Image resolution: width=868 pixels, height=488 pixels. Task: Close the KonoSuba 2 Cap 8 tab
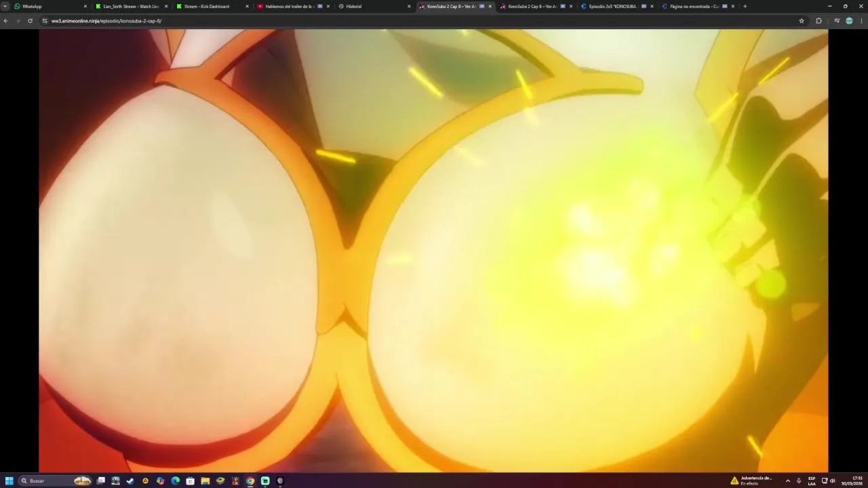(x=490, y=6)
